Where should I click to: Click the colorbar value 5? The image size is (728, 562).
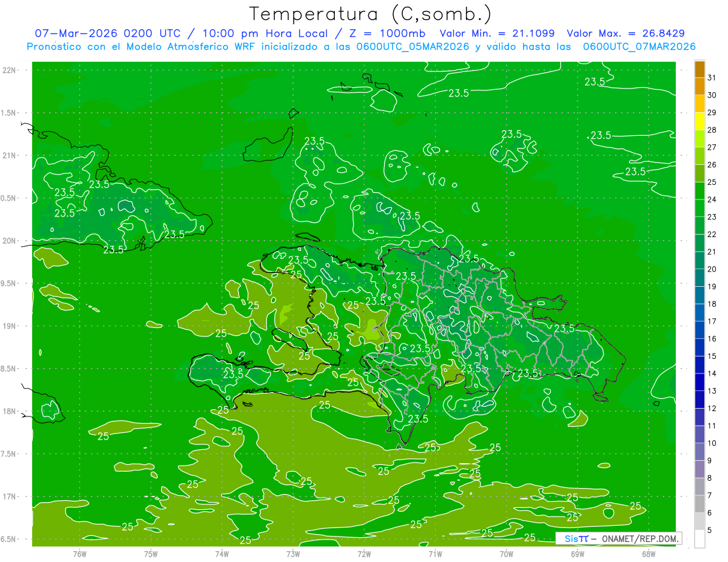pos(710,530)
